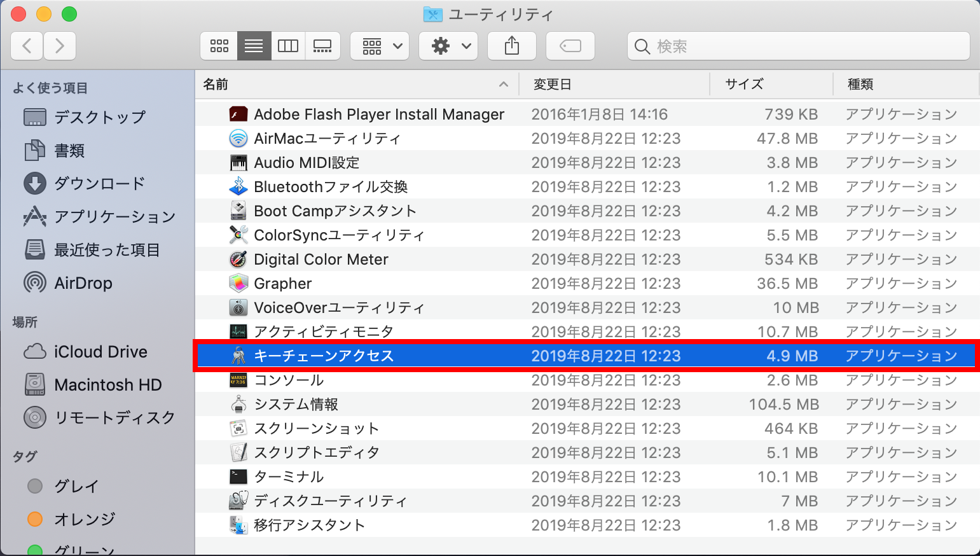Image resolution: width=980 pixels, height=556 pixels.
Task: Click the キーチェーンアクセス app icon
Action: click(238, 356)
